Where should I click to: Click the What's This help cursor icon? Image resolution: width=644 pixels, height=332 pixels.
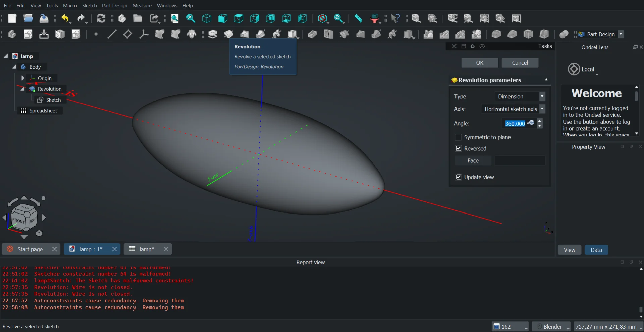(395, 18)
